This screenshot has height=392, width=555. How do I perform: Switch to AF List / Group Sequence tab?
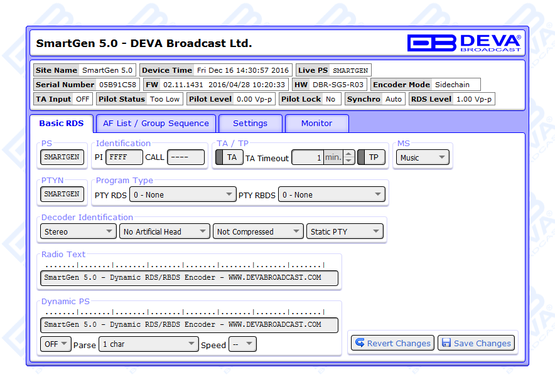156,124
